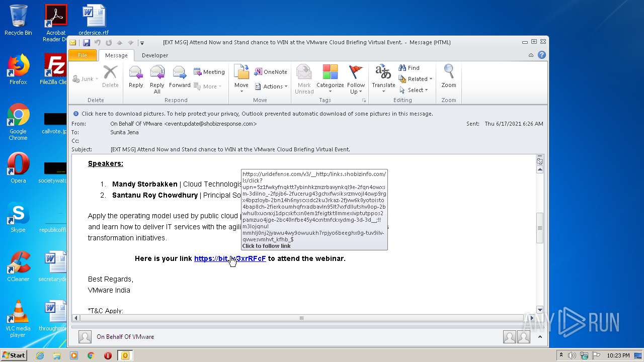Send message to OneNote
The image size is (644, 362).
(x=271, y=72)
